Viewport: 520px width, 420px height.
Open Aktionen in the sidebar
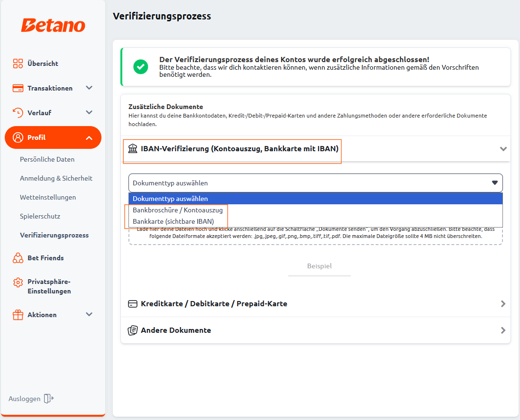coord(42,315)
